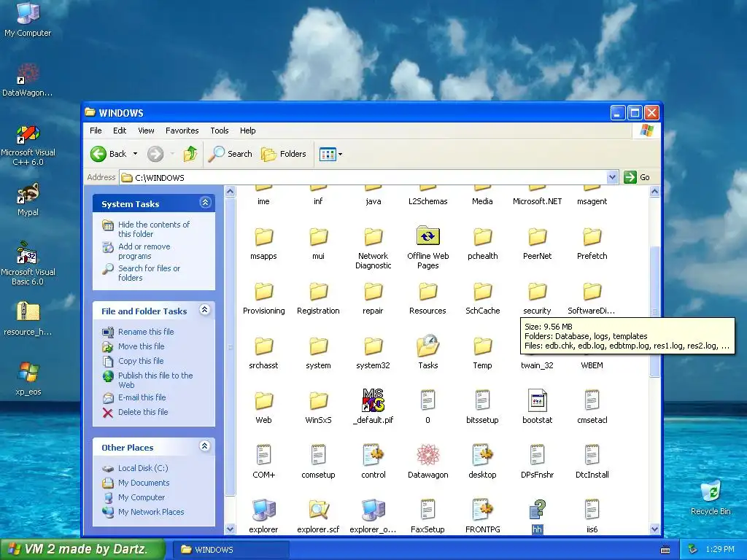The width and height of the screenshot is (747, 560).
Task: Open the Views dropdown button
Action: click(330, 154)
